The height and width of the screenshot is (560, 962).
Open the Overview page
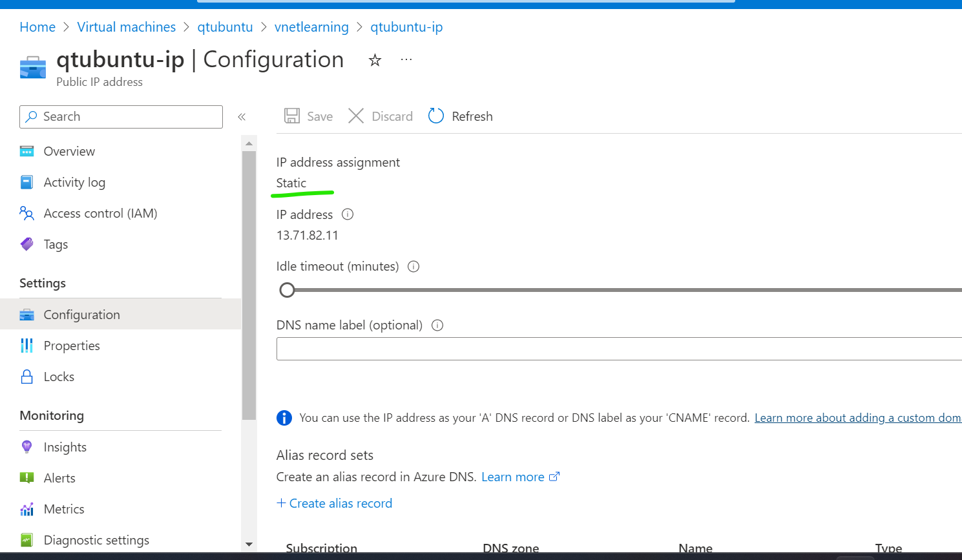click(x=69, y=151)
